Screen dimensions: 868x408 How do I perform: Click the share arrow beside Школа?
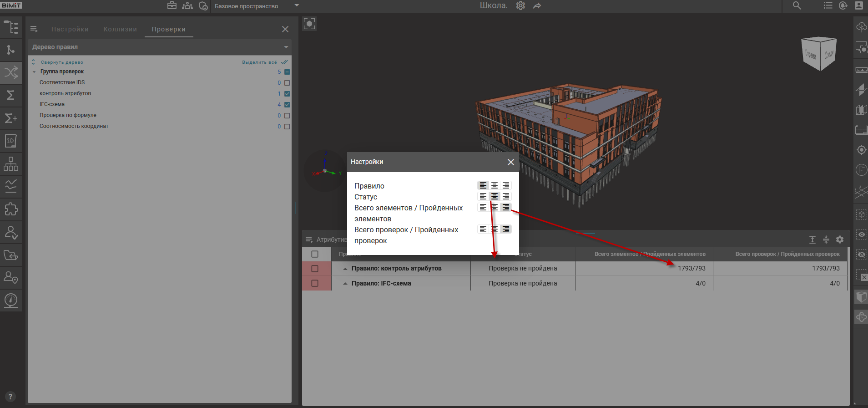(x=537, y=6)
